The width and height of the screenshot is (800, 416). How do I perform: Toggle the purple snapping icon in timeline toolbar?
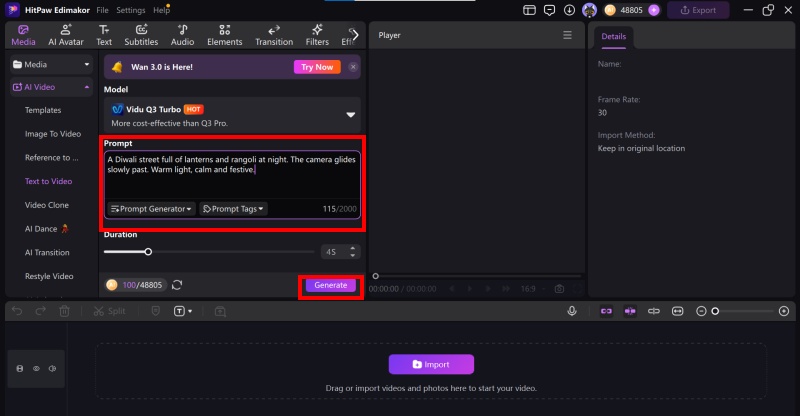click(x=630, y=311)
